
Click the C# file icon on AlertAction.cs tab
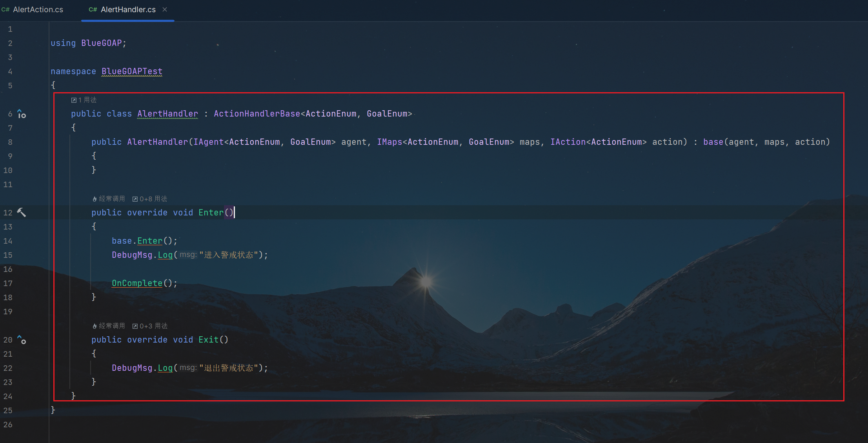[5, 9]
